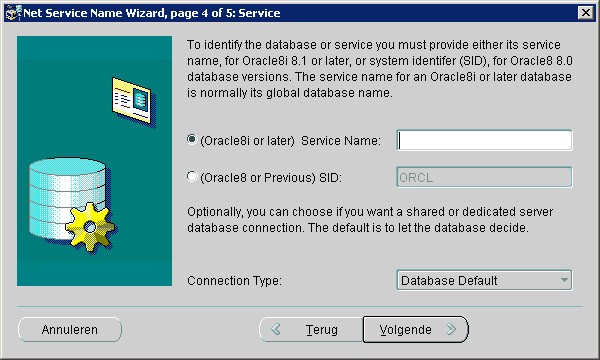Open the Connection Type dropdown arrow
The image size is (600, 360).
(x=564, y=280)
